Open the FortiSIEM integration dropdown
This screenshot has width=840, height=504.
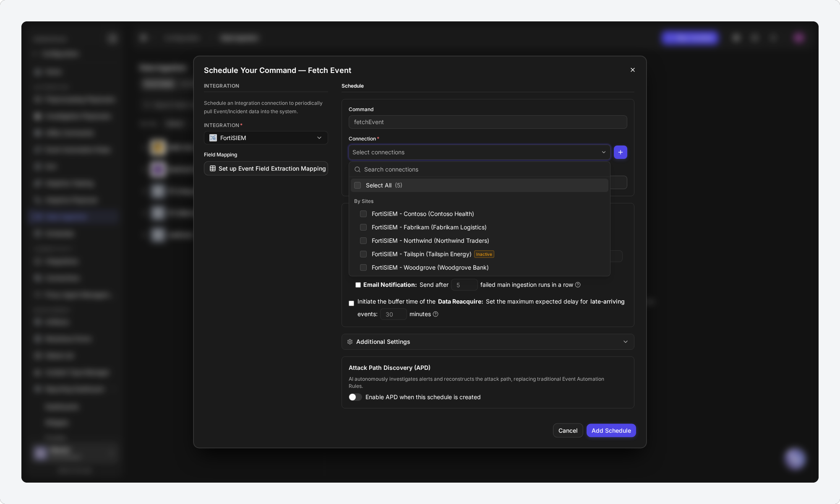pyautogui.click(x=266, y=138)
